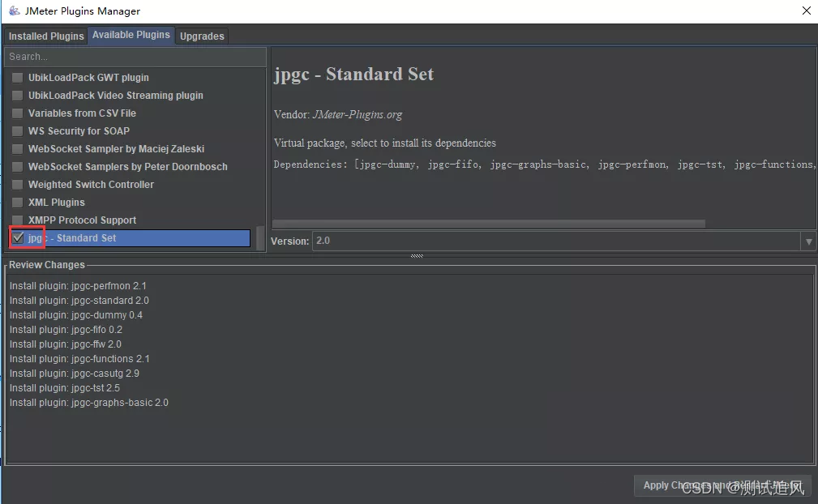Image resolution: width=818 pixels, height=504 pixels.
Task: Click 'Install plugin: jpgc-dummy 0.4' line
Action: [x=75, y=315]
